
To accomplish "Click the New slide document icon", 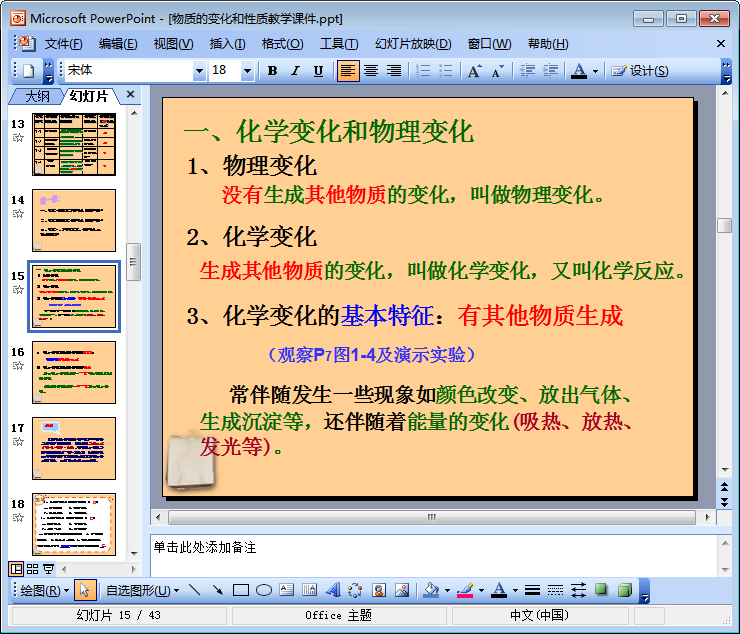I will tap(29, 71).
